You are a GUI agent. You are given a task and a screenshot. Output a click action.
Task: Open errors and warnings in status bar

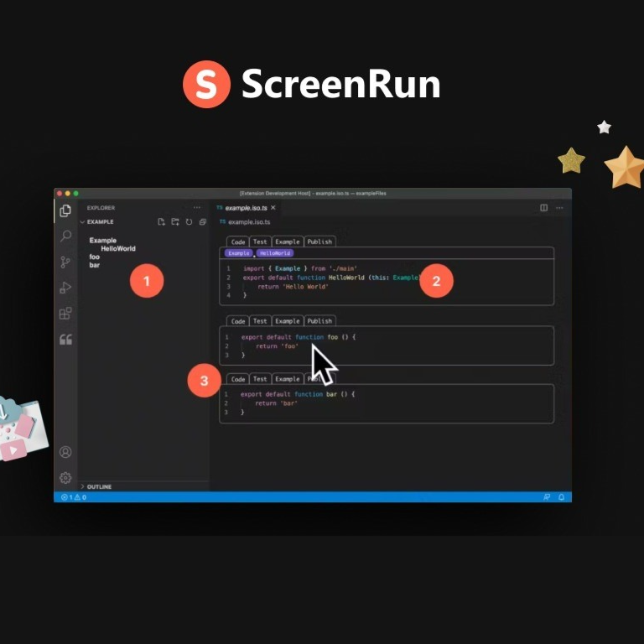point(74,497)
